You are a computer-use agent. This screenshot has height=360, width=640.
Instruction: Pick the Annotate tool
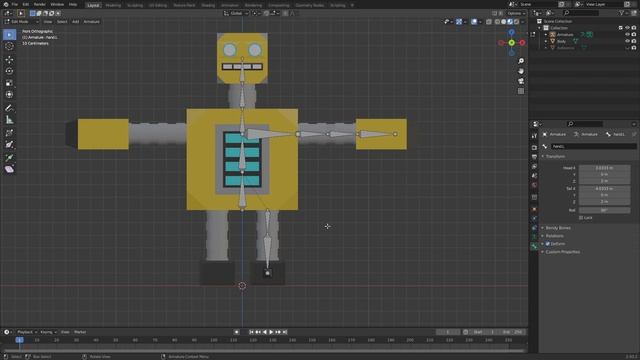[9, 108]
